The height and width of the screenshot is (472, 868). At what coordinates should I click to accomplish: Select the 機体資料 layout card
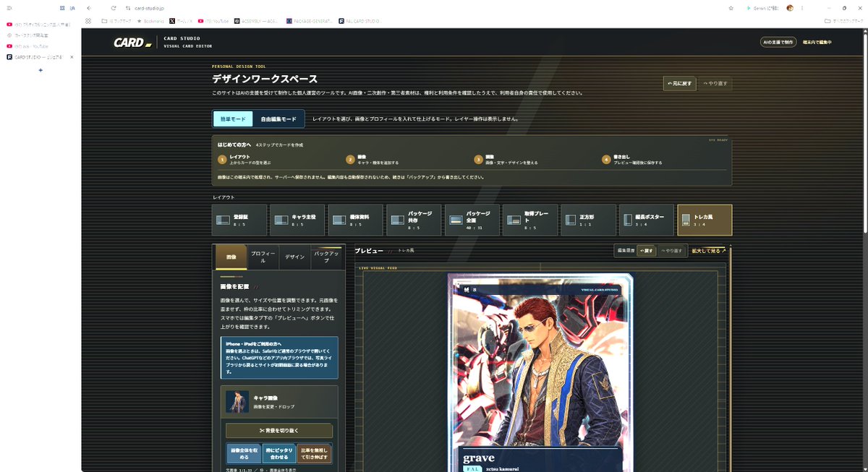(355, 220)
